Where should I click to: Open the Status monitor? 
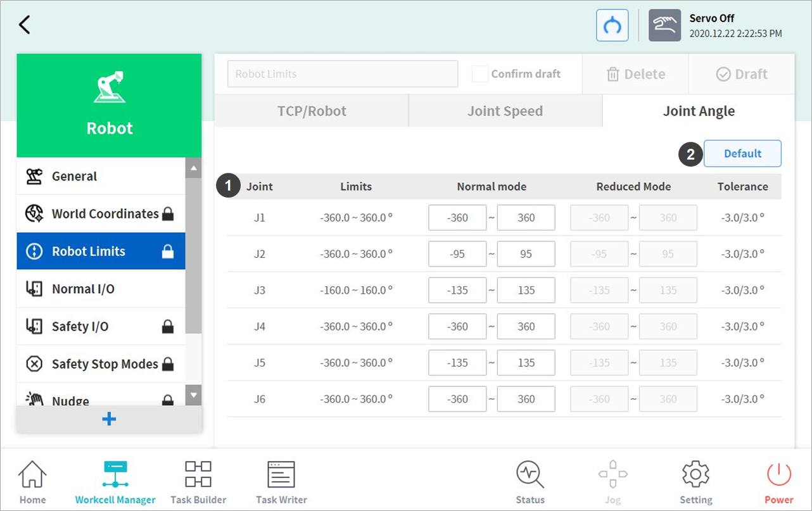point(530,483)
